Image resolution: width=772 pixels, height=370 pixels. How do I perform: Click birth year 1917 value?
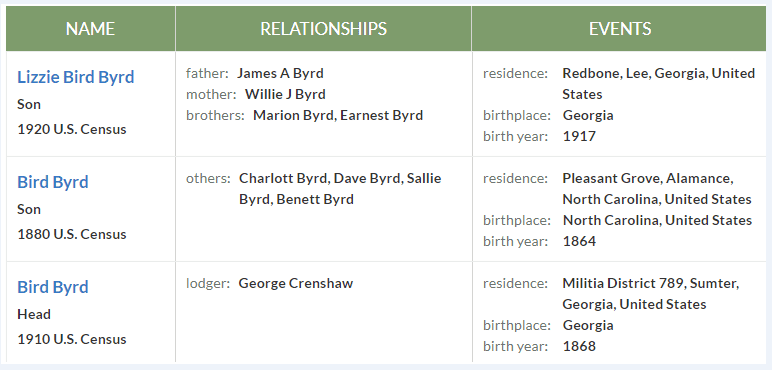579,136
